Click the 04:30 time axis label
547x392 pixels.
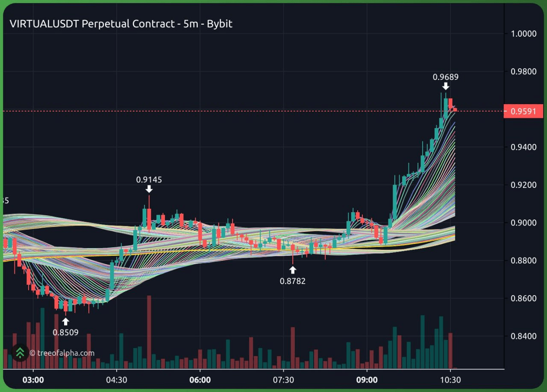[116, 380]
